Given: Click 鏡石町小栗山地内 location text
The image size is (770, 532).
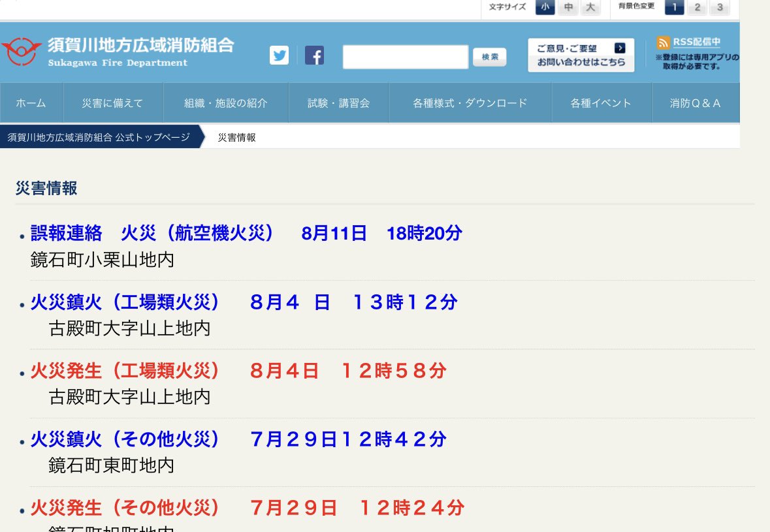Looking at the screenshot, I should pos(102,260).
